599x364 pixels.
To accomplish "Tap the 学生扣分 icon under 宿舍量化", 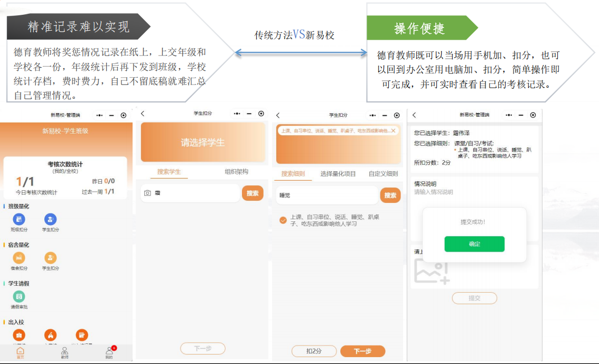I will click(x=50, y=258).
